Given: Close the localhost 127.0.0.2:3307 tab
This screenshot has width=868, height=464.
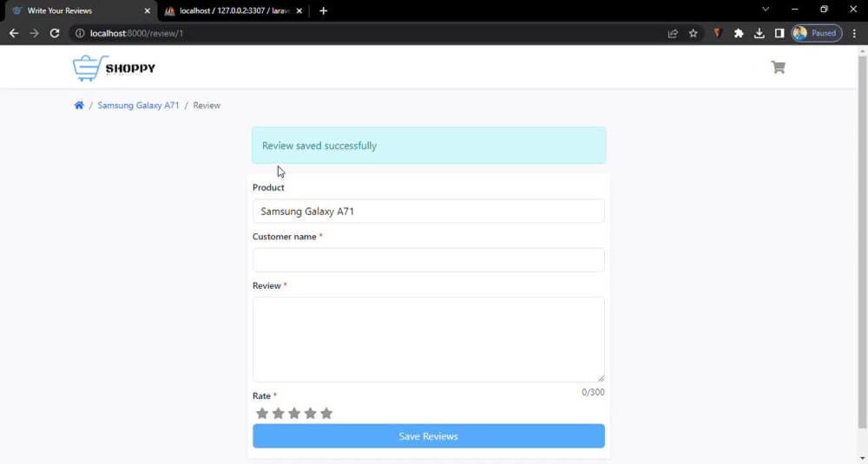Looking at the screenshot, I should [299, 11].
